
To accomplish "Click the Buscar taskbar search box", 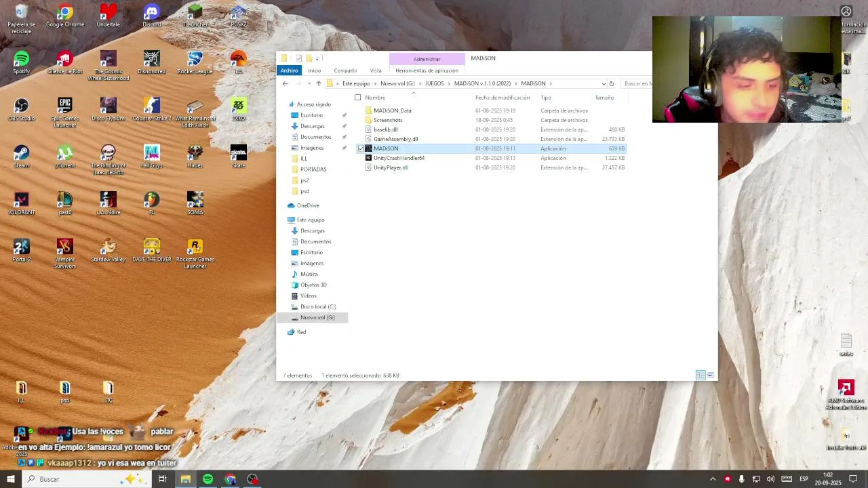I will pyautogui.click(x=86, y=479).
